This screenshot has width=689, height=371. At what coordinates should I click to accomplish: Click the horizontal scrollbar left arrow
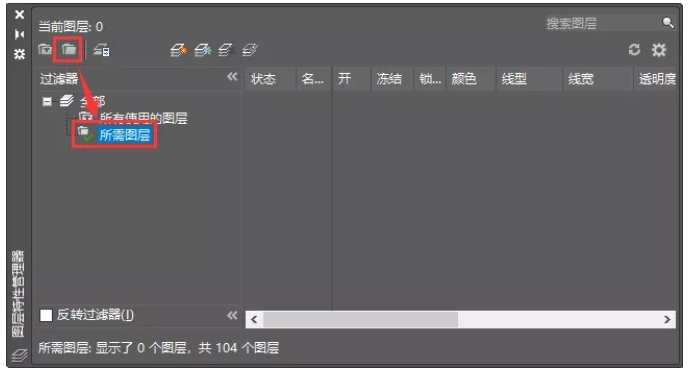[254, 320]
